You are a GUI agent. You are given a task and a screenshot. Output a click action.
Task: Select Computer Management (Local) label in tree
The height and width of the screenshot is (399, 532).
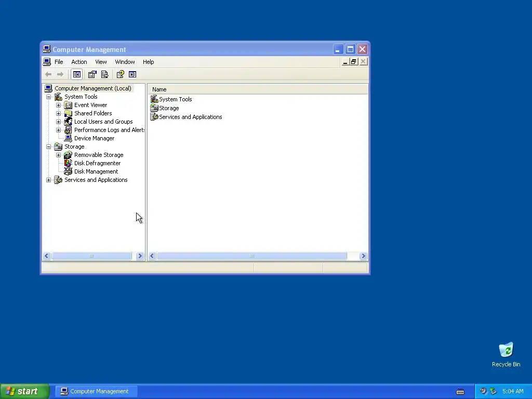coord(93,88)
